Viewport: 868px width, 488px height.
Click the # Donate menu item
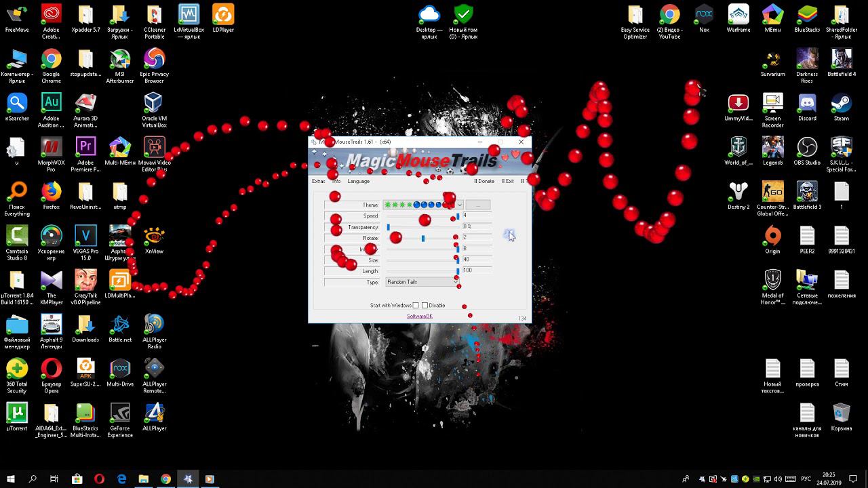[484, 181]
